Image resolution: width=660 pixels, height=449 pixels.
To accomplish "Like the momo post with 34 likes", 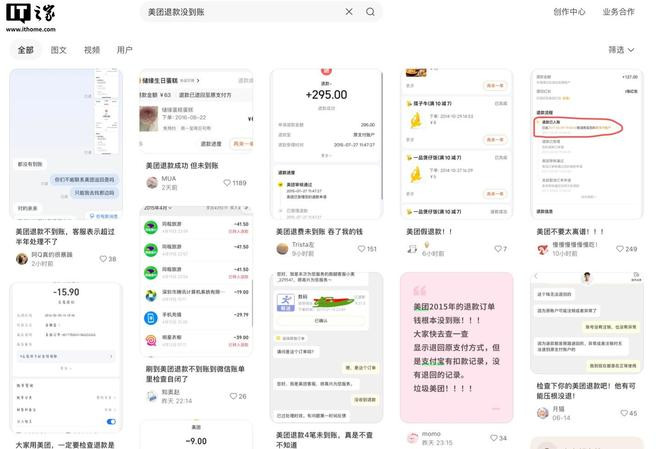I will [494, 438].
